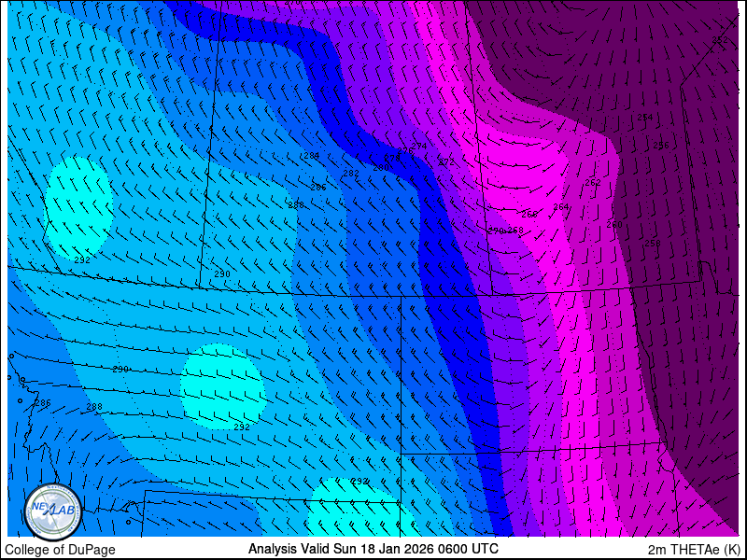Click the "College of DuPage" caption text
This screenshot has height=560, width=747.
60,550
